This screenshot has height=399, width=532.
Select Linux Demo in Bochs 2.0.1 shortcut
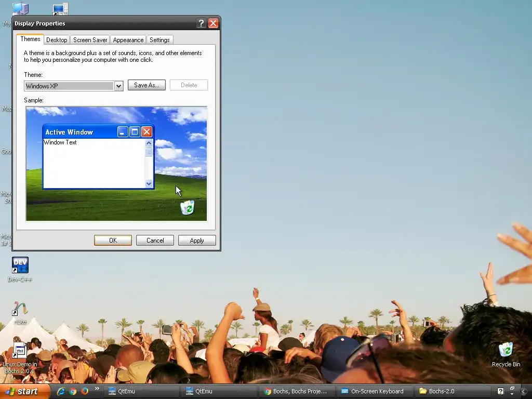20,357
